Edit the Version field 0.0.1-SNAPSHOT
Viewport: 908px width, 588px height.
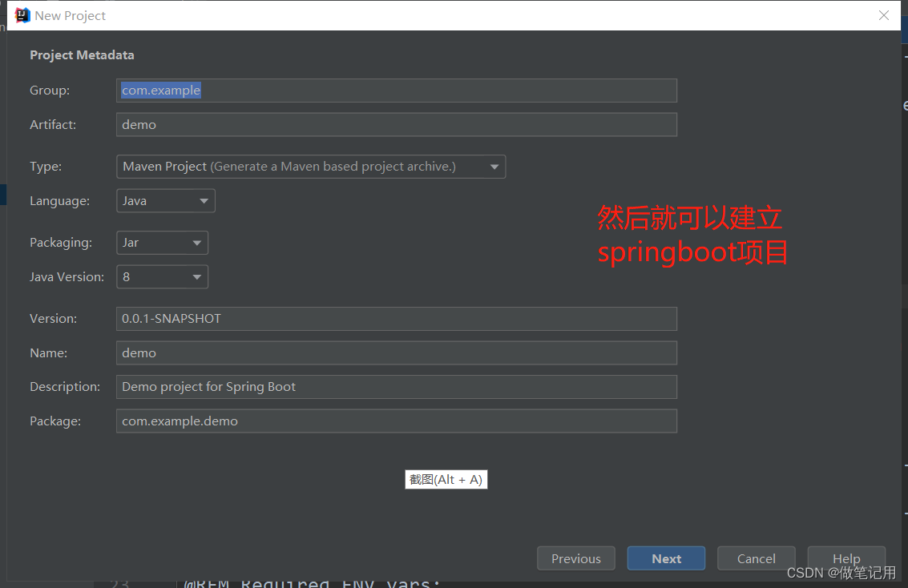coord(397,319)
